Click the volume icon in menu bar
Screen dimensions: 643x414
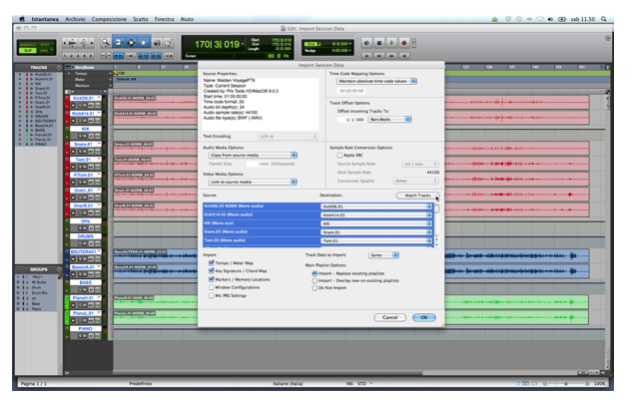(x=550, y=19)
